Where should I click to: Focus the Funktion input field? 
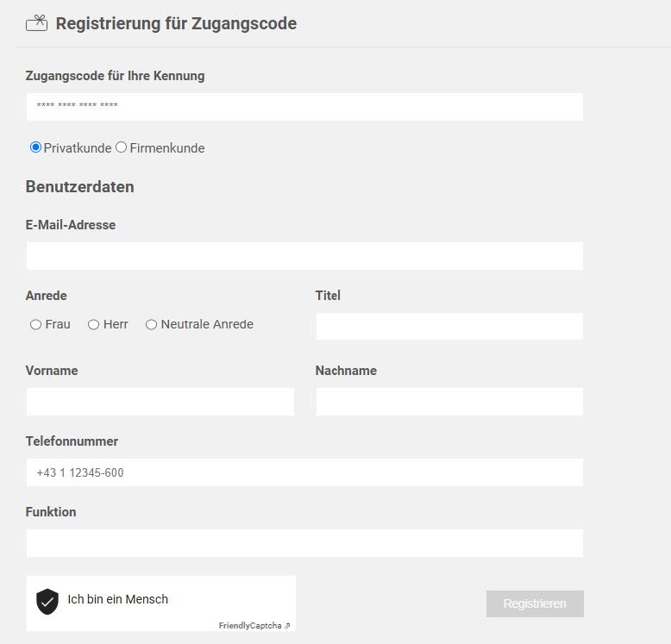(304, 543)
